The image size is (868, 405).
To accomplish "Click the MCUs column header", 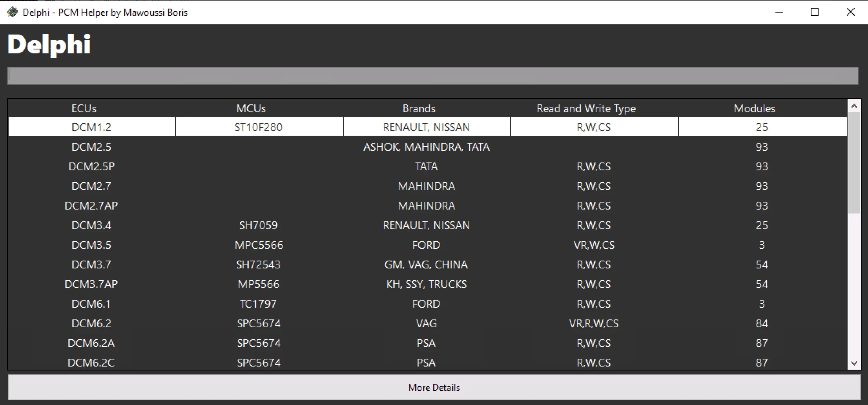I will [x=251, y=108].
